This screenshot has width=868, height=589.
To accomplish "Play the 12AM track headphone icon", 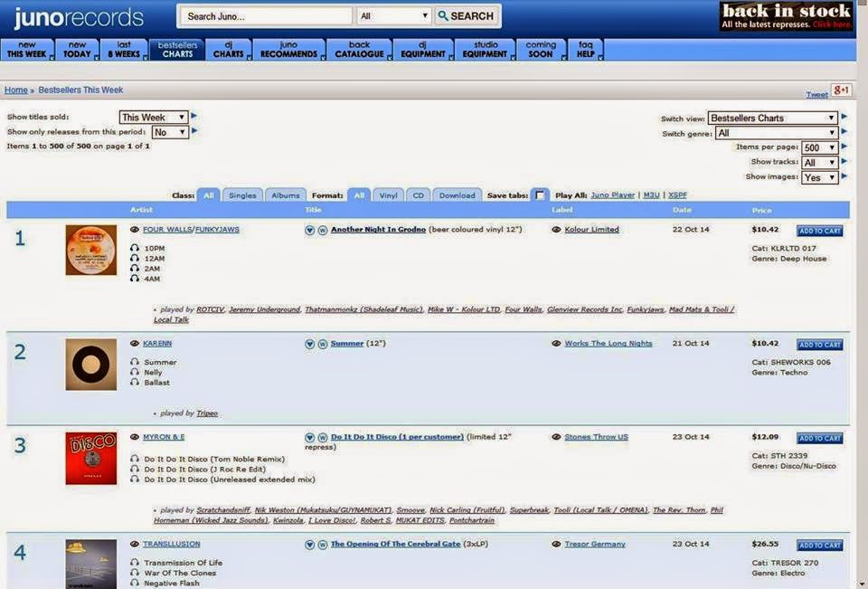I will click(135, 258).
